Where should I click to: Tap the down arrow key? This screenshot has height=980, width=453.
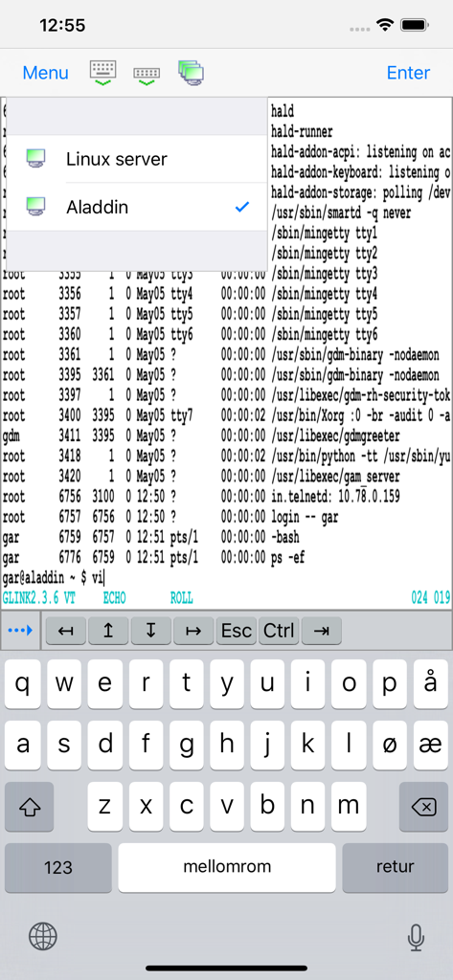click(x=150, y=631)
